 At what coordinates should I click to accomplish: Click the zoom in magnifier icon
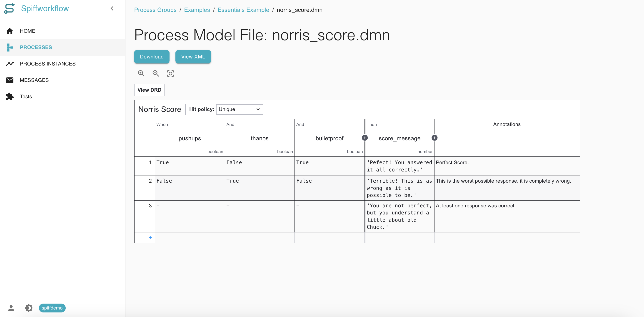click(141, 73)
